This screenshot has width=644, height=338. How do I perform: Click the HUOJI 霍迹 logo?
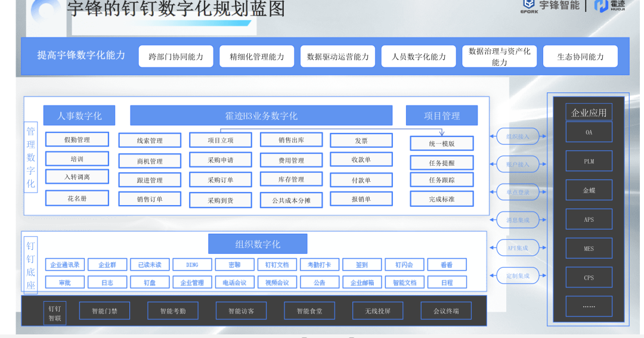[x=609, y=6]
